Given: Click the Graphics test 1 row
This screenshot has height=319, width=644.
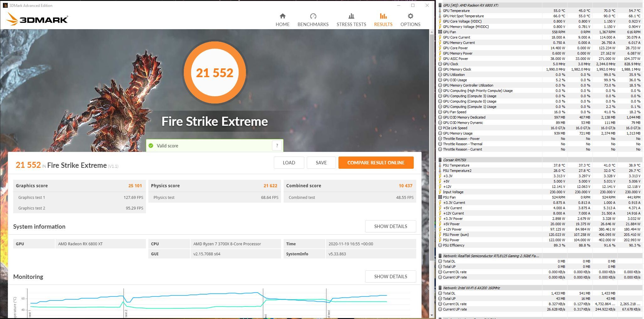Looking at the screenshot, I should pyautogui.click(x=79, y=197).
